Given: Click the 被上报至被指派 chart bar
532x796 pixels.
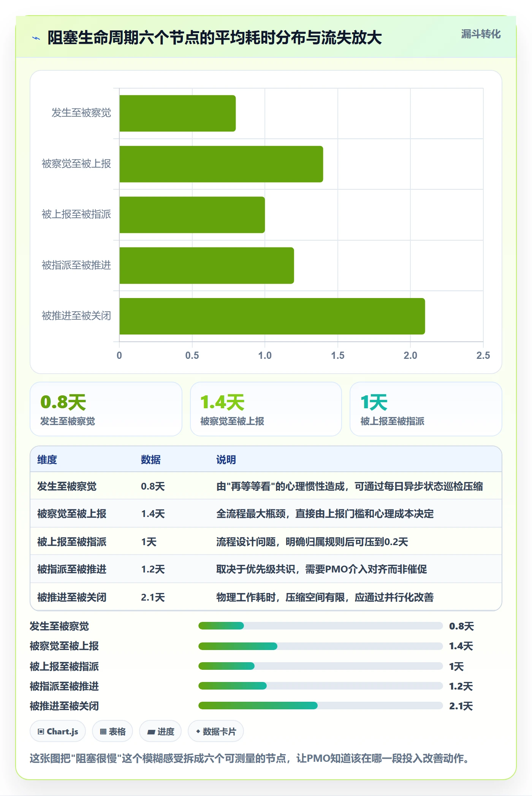Looking at the screenshot, I should [x=192, y=215].
